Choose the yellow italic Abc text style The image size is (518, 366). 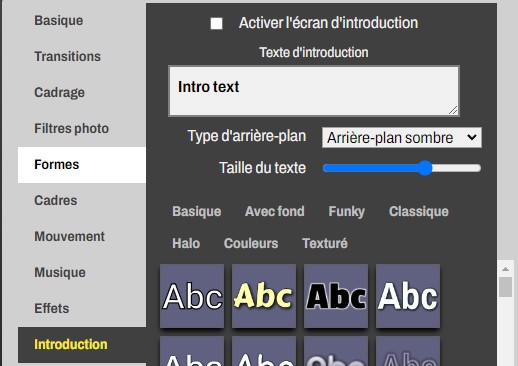click(264, 296)
